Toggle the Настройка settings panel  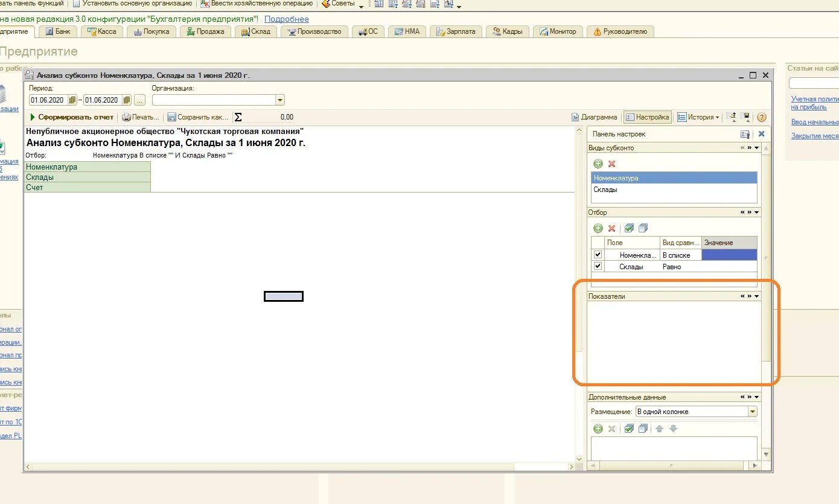coord(647,117)
